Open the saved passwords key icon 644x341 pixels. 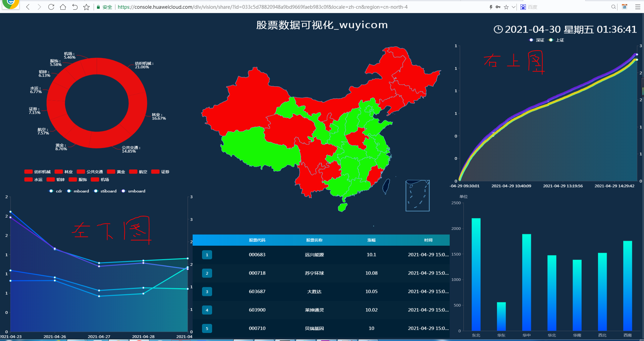(x=498, y=7)
